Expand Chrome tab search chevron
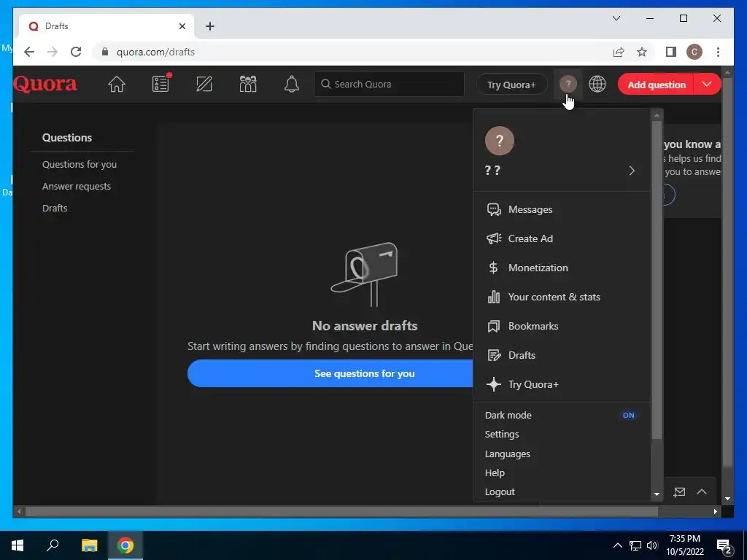 (x=616, y=18)
